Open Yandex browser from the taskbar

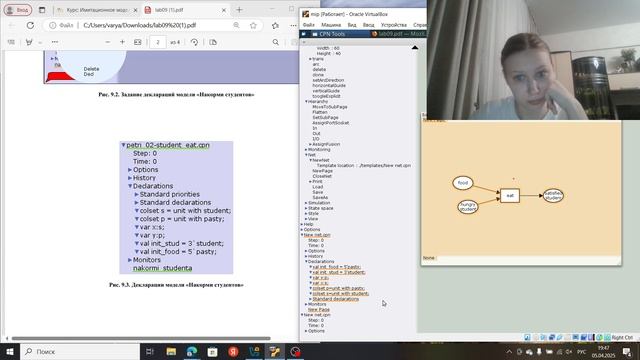tap(233, 351)
